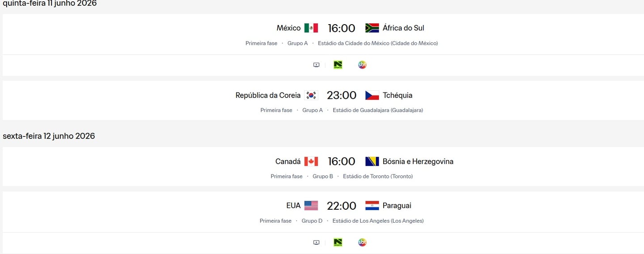This screenshot has width=644, height=254.
Task: Click the SBT logo under México match
Action: click(x=362, y=65)
